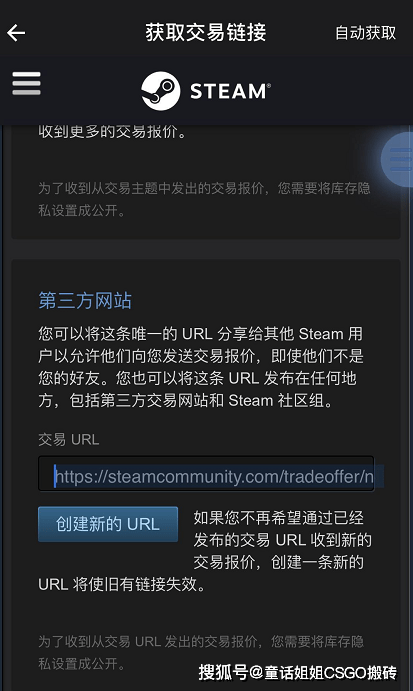413x691 pixels.
Task: Click the steamcommunity.com tradeoffer link text
Action: pos(214,476)
